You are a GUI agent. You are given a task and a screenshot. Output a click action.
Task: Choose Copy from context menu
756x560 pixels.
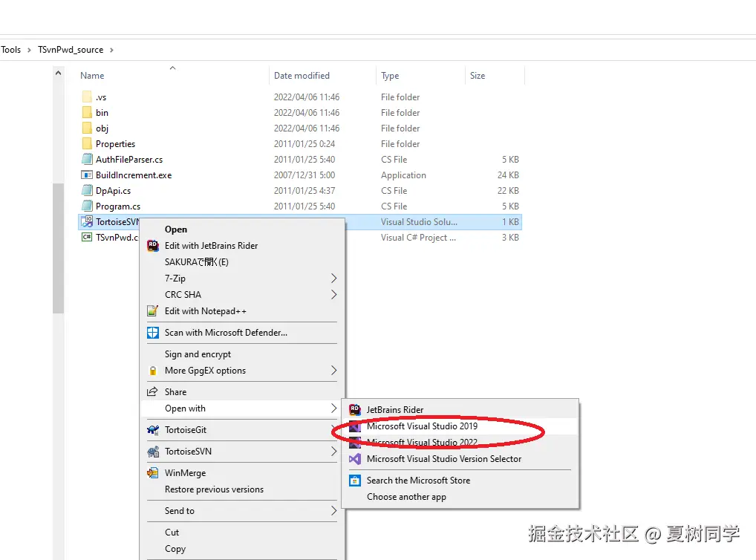[175, 549]
